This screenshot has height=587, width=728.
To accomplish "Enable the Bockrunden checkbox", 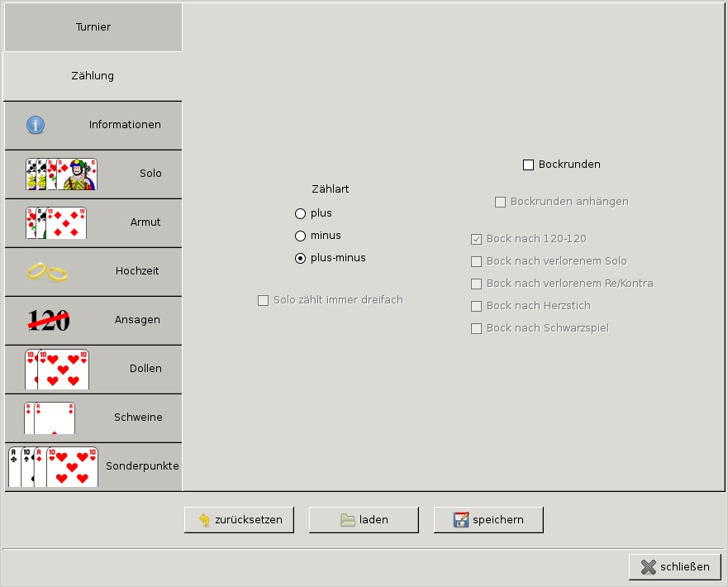I will coord(529,165).
